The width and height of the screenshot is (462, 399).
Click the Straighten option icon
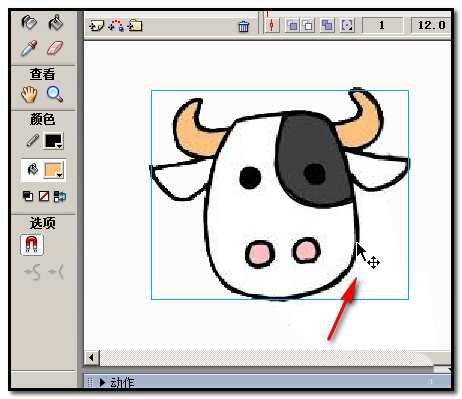point(56,272)
